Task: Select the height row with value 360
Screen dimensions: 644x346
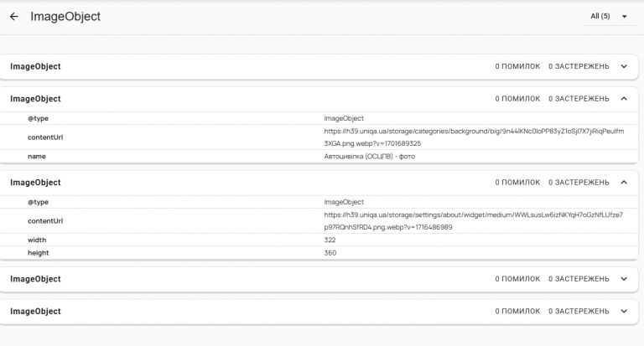Action: pos(330,252)
